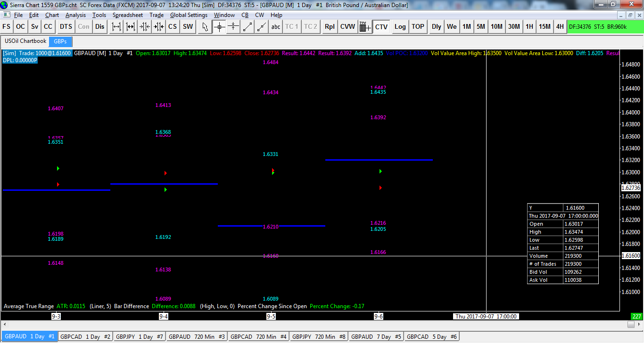Set chart timeframe to 1H
The width and height of the screenshot is (644, 343).
click(529, 26)
